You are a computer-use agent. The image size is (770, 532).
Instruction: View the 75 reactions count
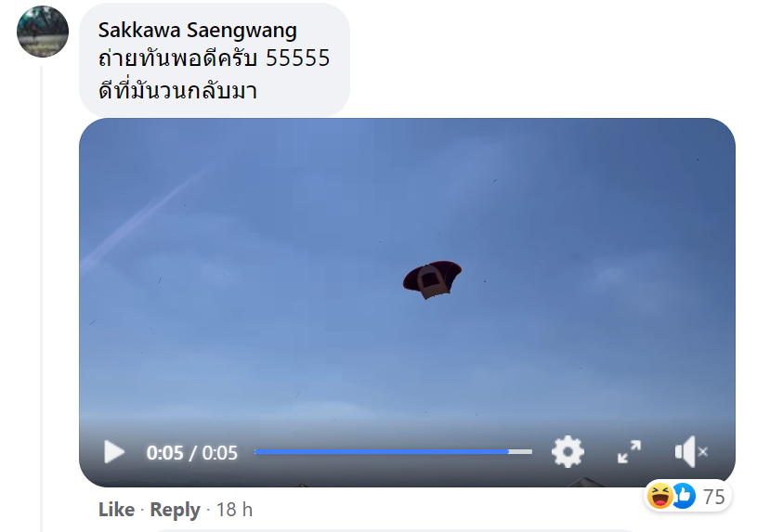pos(714,497)
